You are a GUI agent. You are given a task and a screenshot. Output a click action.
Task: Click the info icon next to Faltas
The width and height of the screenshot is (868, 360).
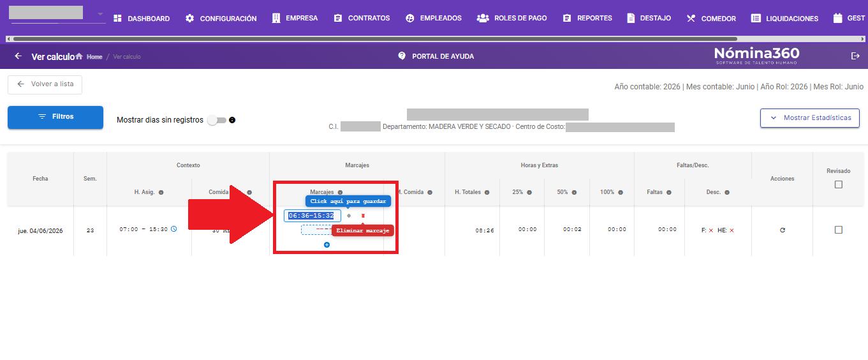pyautogui.click(x=669, y=192)
